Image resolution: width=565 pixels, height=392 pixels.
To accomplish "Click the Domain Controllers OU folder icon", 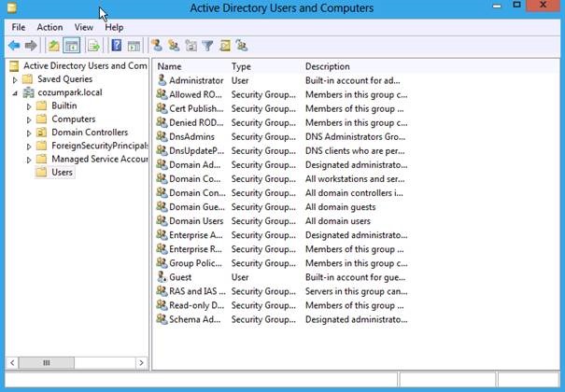I will tap(41, 133).
